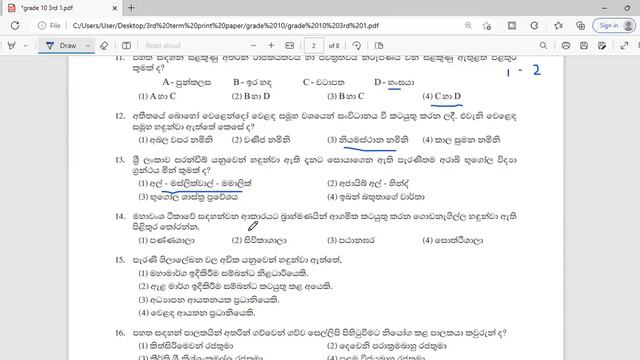Viewport: 640px width, 360px height.
Task: Click the Fit to width icon
Action: 289,46
